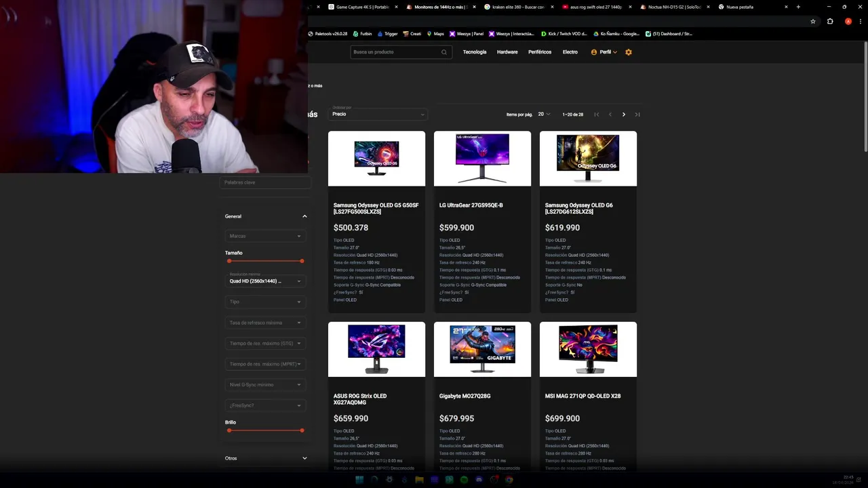Open LG UltraGear 27GS95QE-B product link
868x488 pixels.
[471, 205]
